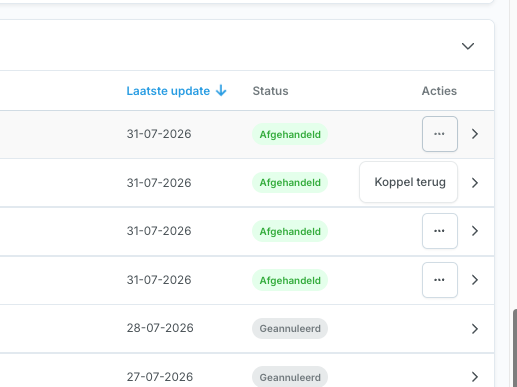Select Koppel terug in the popup menu
Image resolution: width=517 pixels, height=387 pixels.
(x=410, y=182)
